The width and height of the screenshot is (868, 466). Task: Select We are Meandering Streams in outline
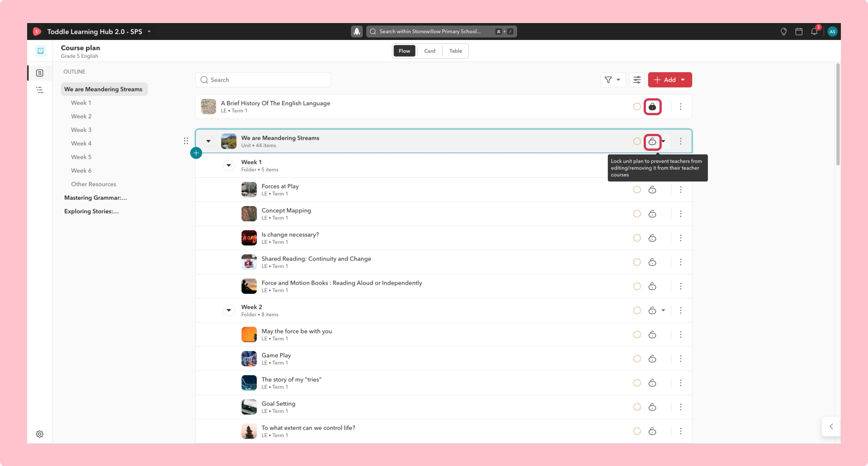[x=104, y=89]
